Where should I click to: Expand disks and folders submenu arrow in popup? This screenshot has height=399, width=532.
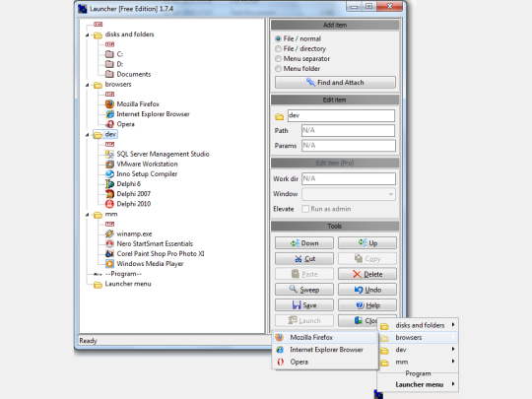tap(453, 325)
